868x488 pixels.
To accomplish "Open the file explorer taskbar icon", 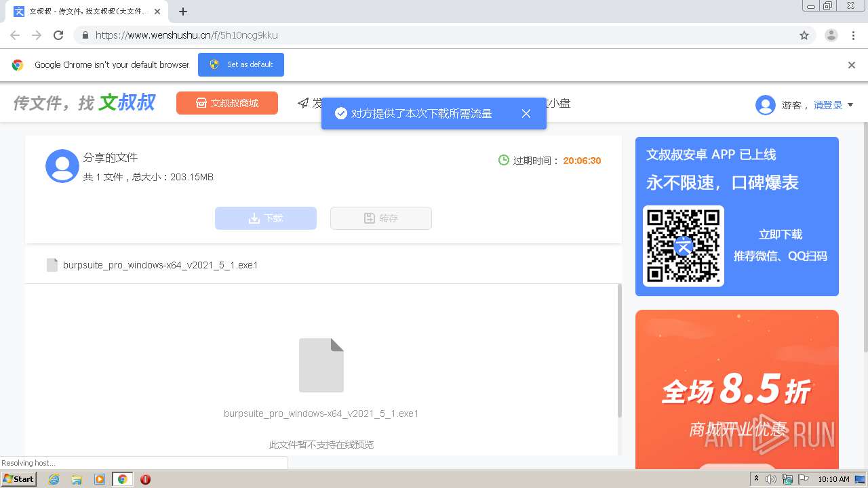I will pyautogui.click(x=77, y=479).
